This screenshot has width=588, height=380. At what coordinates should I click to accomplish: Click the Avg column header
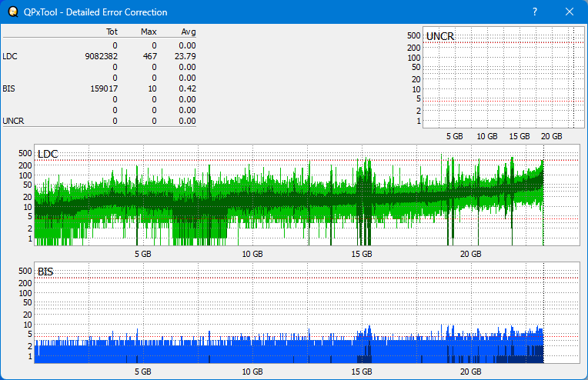click(188, 32)
